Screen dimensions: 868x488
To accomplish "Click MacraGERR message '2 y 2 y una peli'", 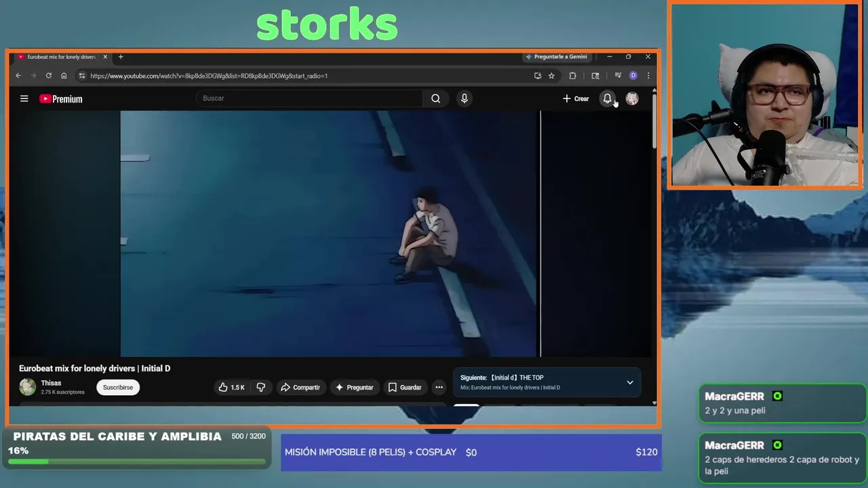I will [x=735, y=411].
